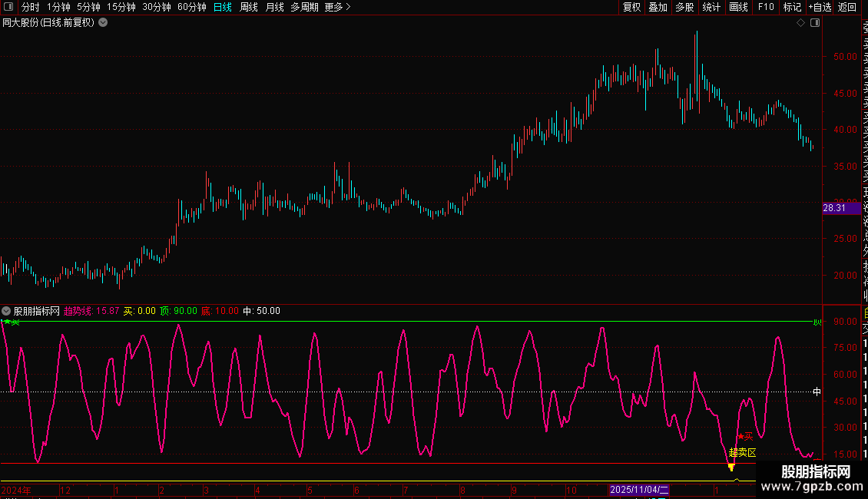Click the purple 28.31 price label
Screen dimensions: 868x499
click(834, 208)
